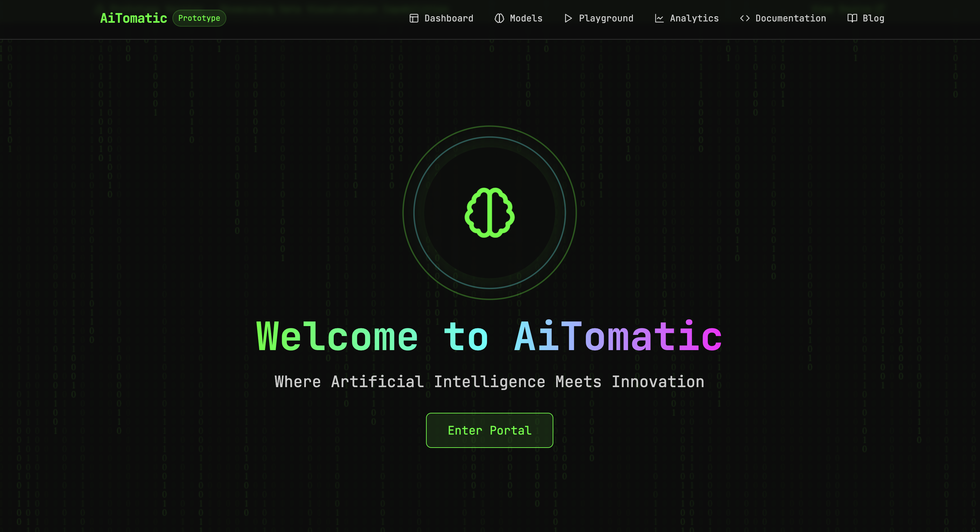The image size is (980, 532).
Task: Open the Playground nav item
Action: 598,18
